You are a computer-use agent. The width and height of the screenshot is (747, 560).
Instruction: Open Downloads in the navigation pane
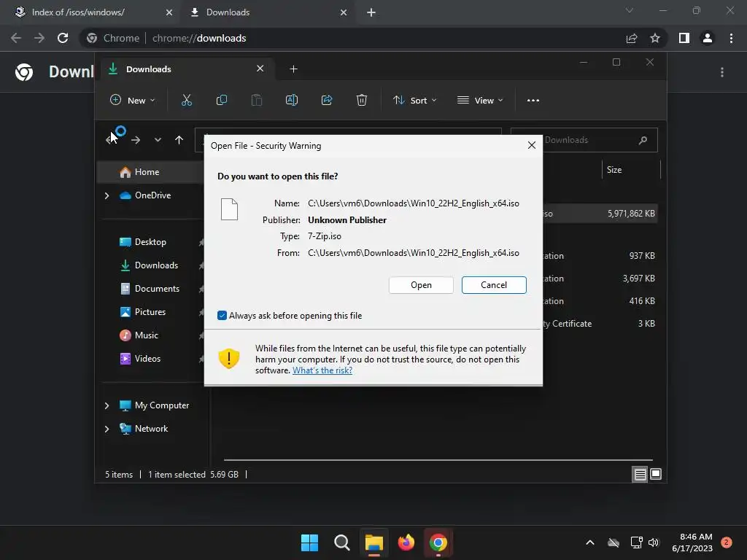(x=156, y=265)
